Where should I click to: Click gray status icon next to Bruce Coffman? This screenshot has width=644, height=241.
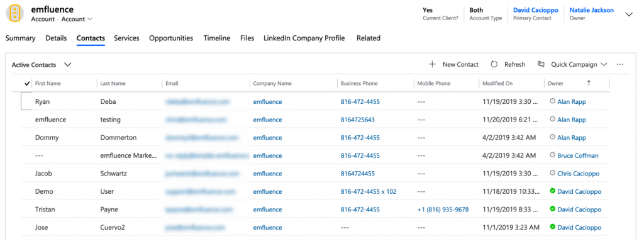(x=552, y=155)
